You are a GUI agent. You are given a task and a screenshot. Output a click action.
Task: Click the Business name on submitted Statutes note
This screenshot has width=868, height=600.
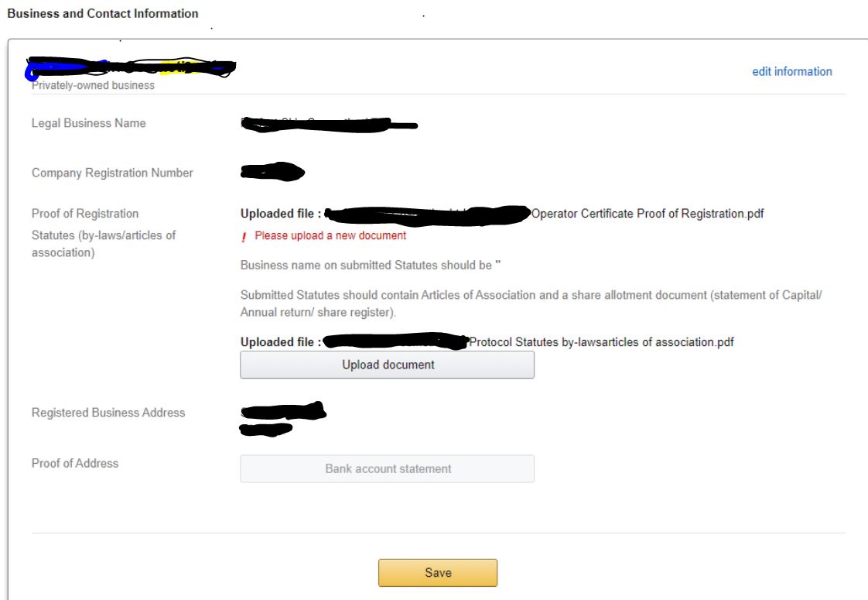371,266
